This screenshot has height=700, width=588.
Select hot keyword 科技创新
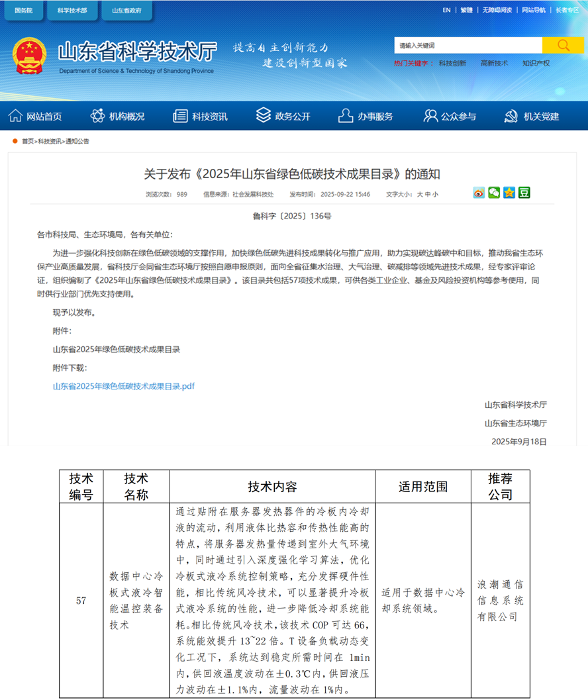tap(452, 64)
